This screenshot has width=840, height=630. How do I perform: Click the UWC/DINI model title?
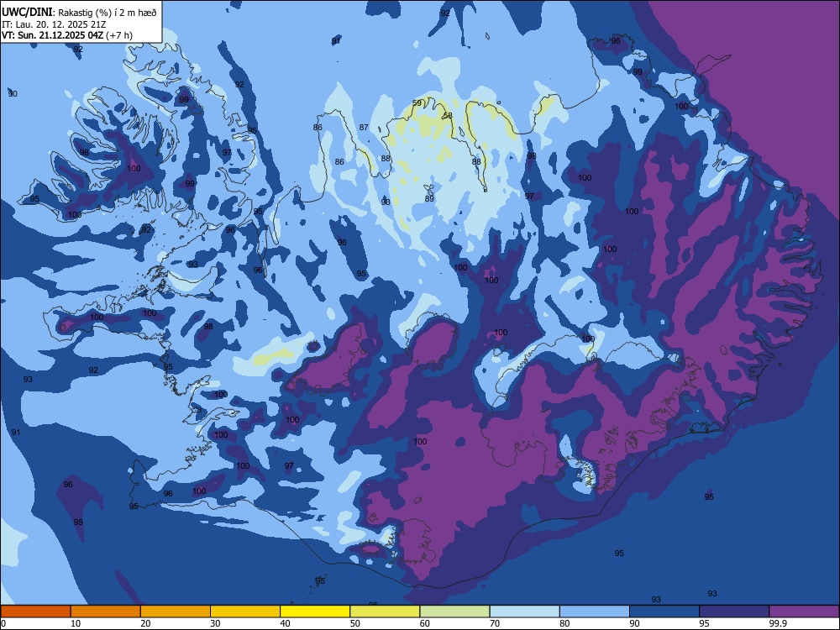click(27, 13)
